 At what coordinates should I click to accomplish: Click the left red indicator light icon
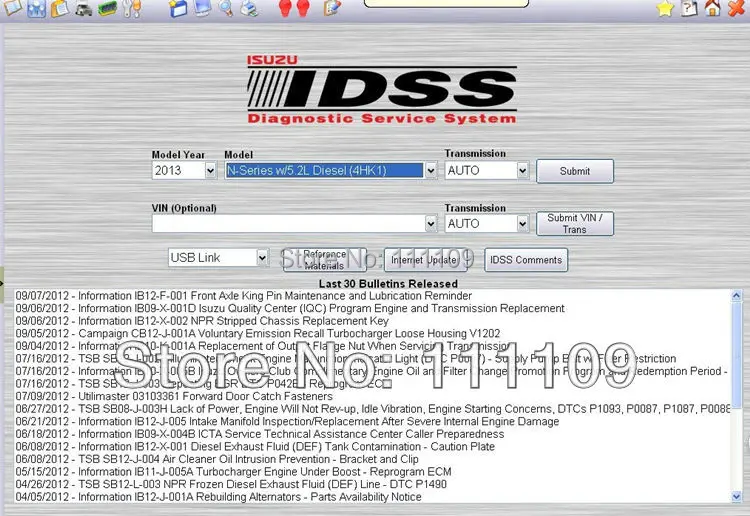285,8
